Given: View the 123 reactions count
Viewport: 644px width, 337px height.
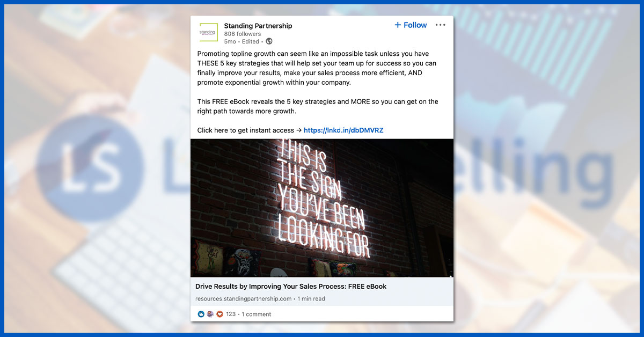Looking at the screenshot, I should [231, 314].
